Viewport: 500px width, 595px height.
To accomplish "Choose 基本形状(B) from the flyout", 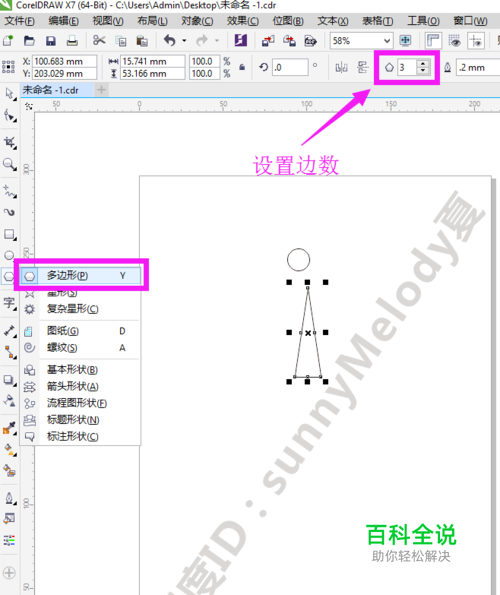I will (x=81, y=370).
